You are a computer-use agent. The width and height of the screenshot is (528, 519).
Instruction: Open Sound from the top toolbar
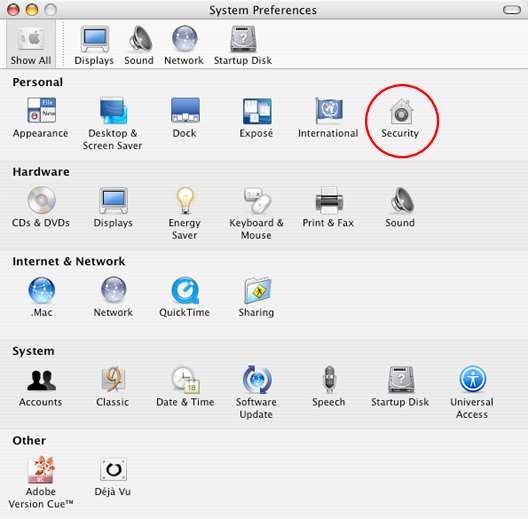point(139,45)
